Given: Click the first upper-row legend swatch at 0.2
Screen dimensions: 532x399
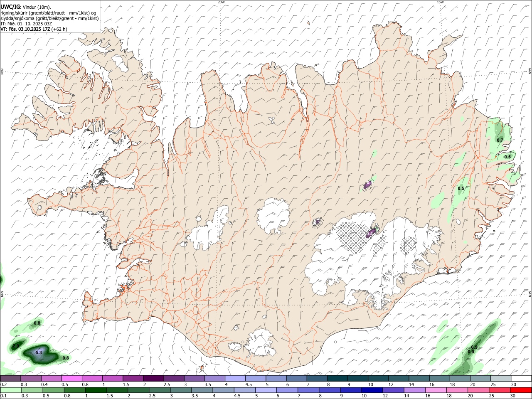Looking at the screenshot, I should click(10, 378).
